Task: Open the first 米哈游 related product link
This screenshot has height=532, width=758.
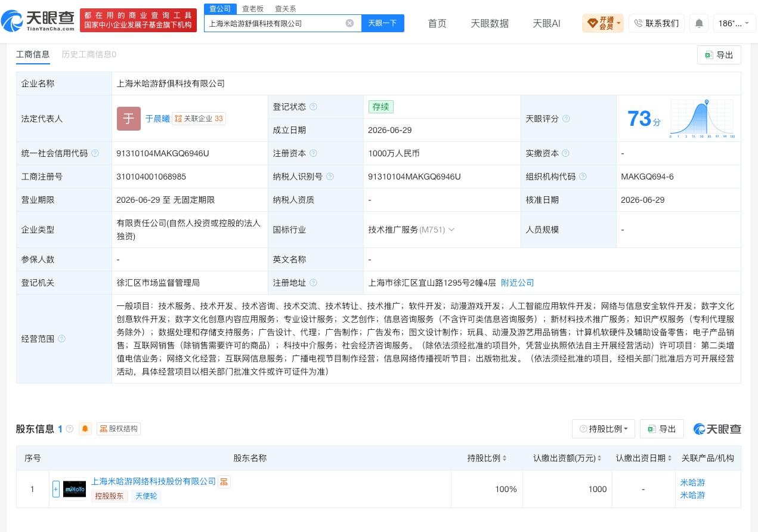Action: pyautogui.click(x=692, y=482)
